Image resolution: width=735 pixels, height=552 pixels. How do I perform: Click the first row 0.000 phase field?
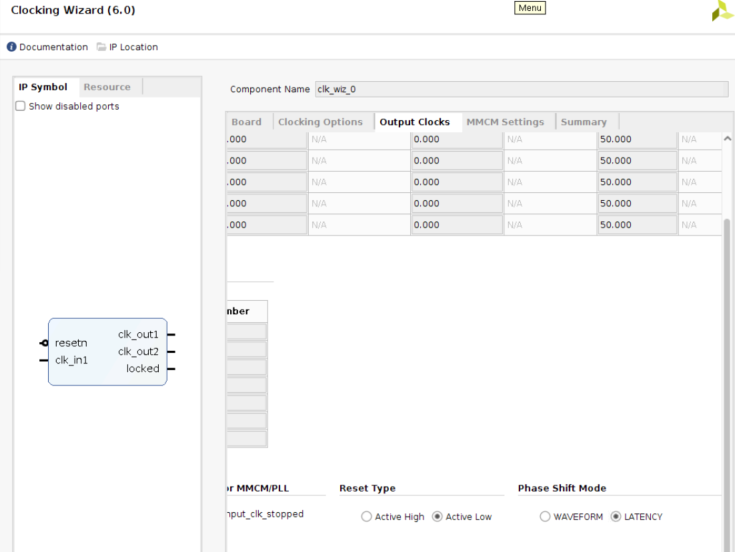457,139
